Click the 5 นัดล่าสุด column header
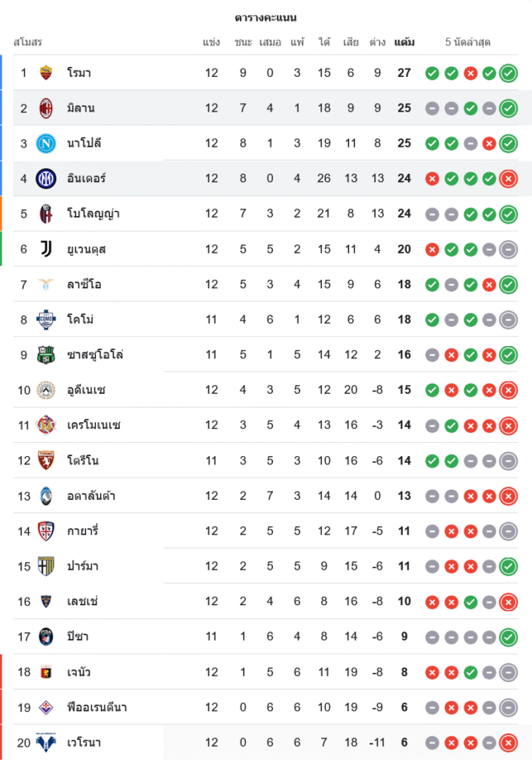Screen dimensions: 532x769 pos(467,42)
